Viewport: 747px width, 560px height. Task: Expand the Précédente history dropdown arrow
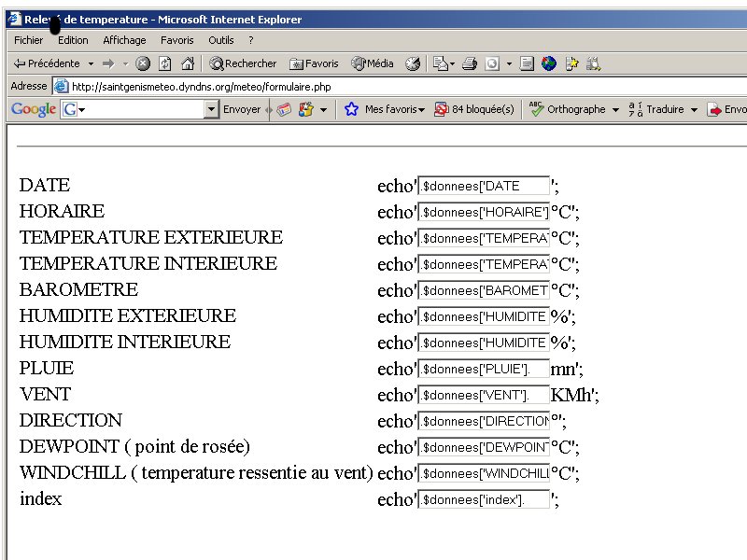pyautogui.click(x=91, y=63)
